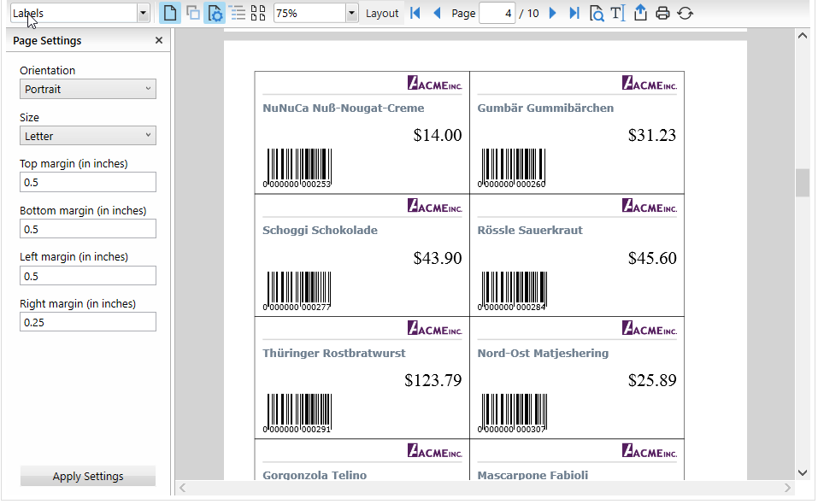818x504 pixels.
Task: Show the document map outline icon
Action: (238, 13)
